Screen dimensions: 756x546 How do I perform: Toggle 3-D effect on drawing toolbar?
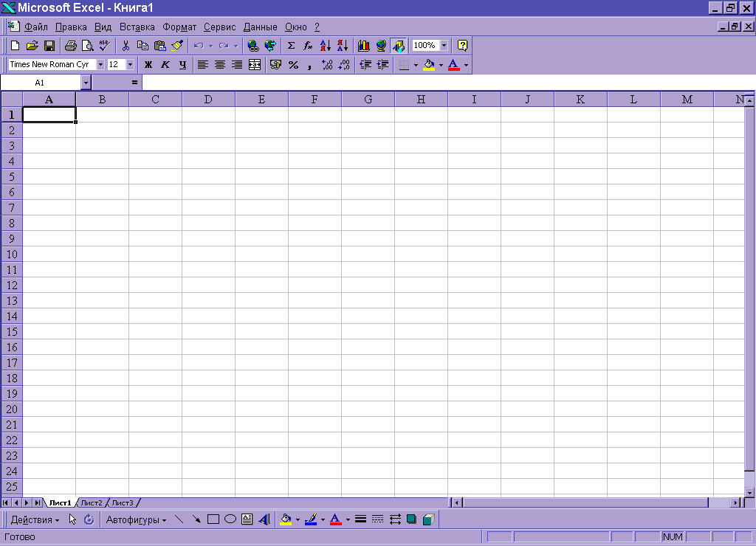coord(429,519)
